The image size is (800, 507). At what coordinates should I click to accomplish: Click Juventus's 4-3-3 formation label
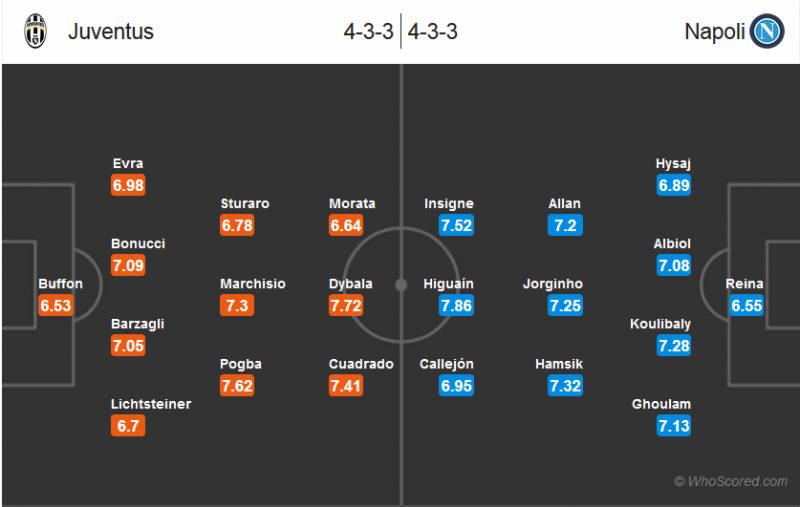point(368,32)
